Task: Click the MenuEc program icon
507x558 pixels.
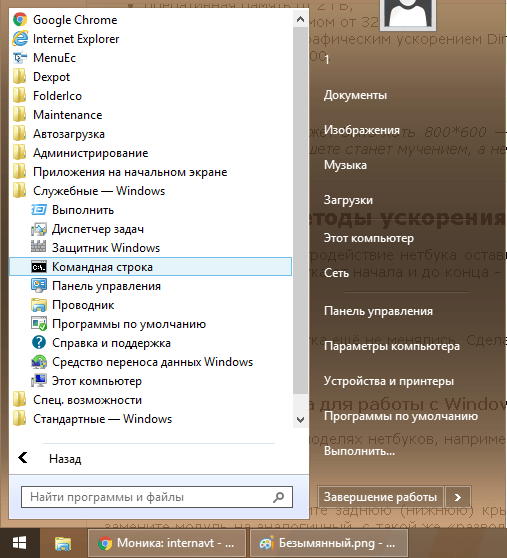Action: [20, 58]
